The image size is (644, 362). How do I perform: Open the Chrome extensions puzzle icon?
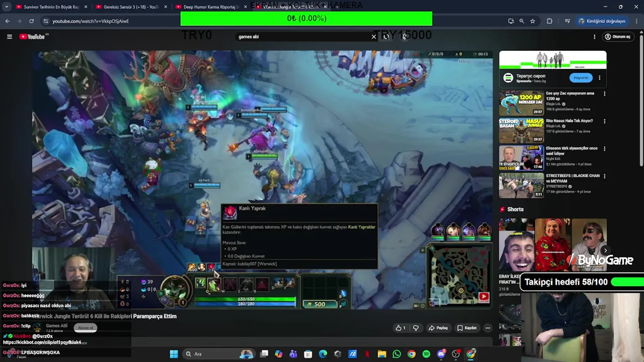point(549,21)
